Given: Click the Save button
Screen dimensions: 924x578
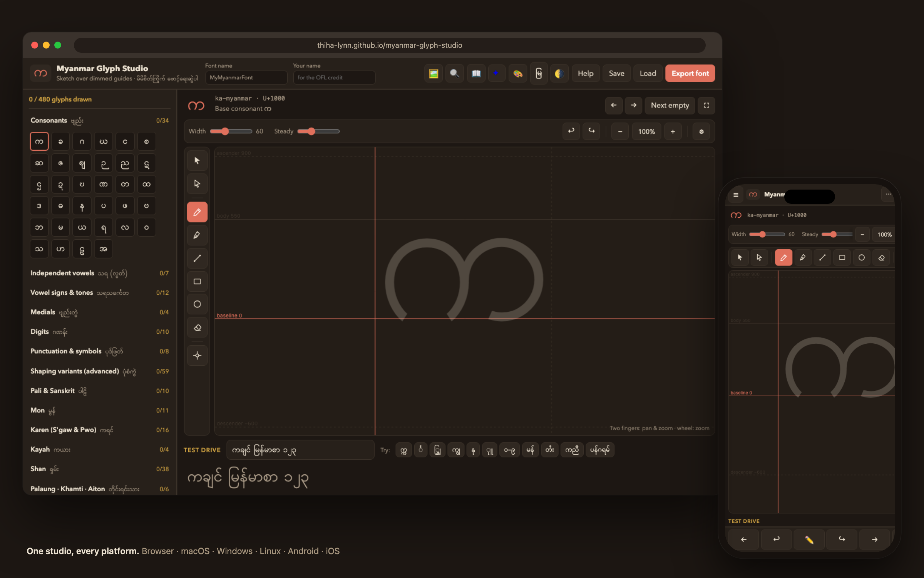Looking at the screenshot, I should (x=616, y=73).
